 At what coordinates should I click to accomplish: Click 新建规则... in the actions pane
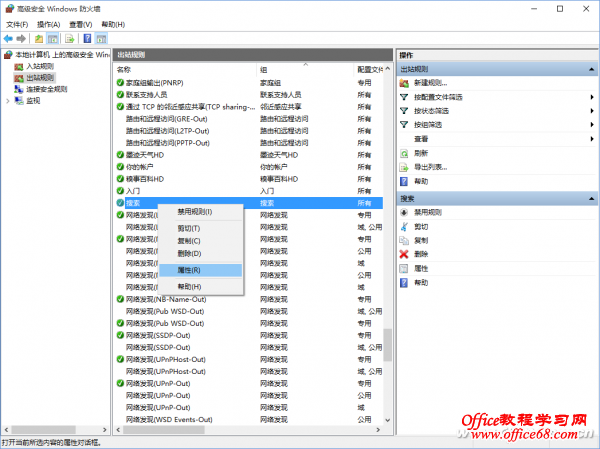pyautogui.click(x=430, y=83)
